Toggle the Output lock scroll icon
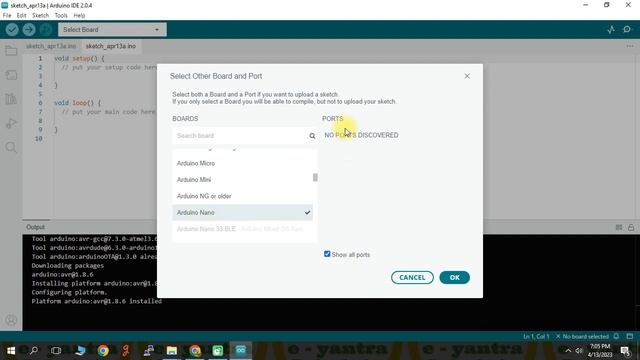This screenshot has height=360, width=640. coord(631,227)
